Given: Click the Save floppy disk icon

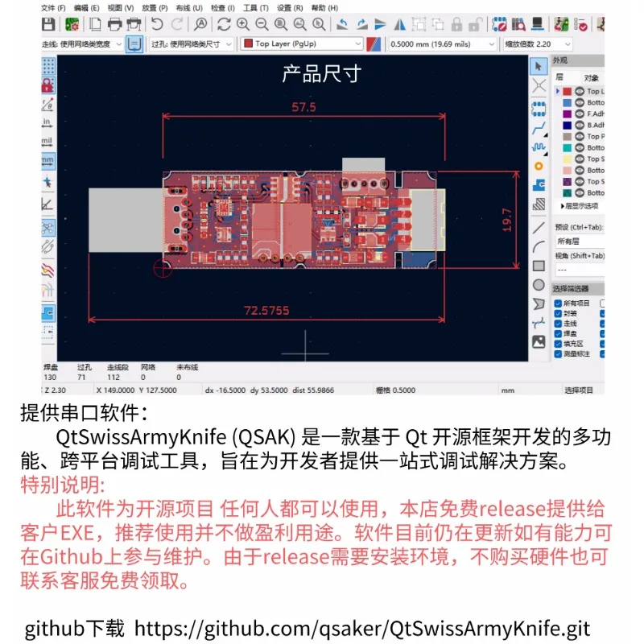Looking at the screenshot, I should point(48,24).
